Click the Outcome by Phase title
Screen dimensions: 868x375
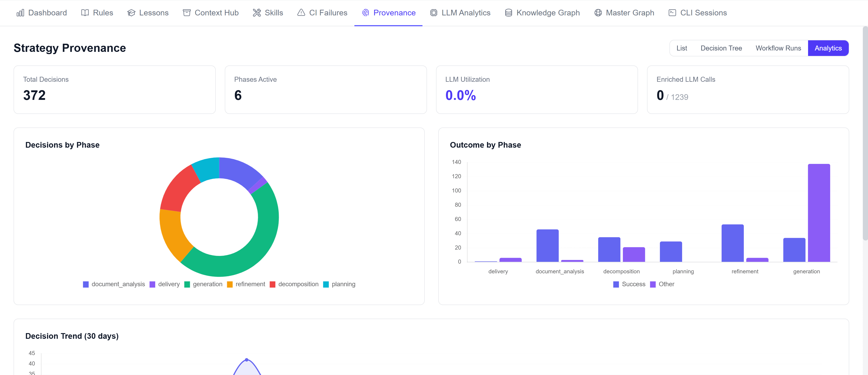[485, 145]
